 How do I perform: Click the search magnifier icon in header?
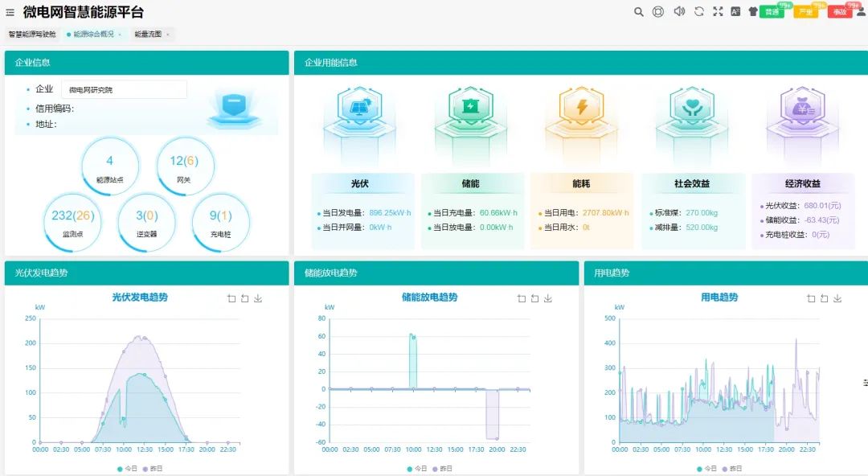[x=639, y=12]
